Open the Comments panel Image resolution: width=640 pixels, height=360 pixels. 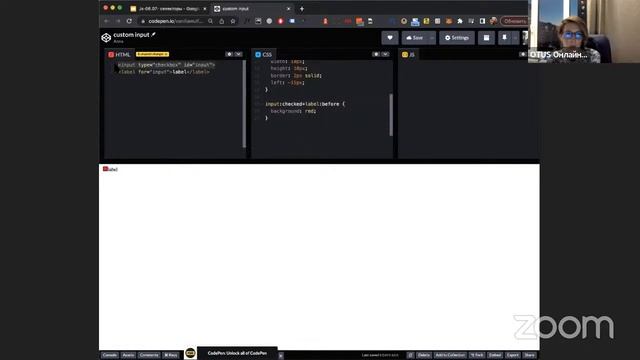pyautogui.click(x=149, y=355)
